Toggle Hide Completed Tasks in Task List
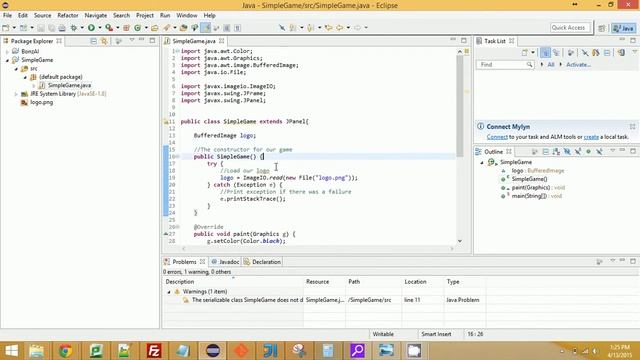 pyautogui.click(x=585, y=53)
